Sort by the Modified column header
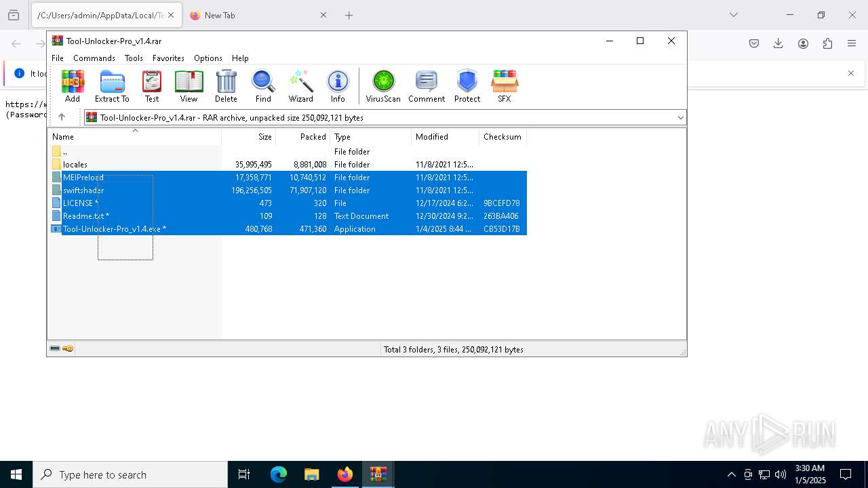The height and width of the screenshot is (488, 868). coord(446,137)
